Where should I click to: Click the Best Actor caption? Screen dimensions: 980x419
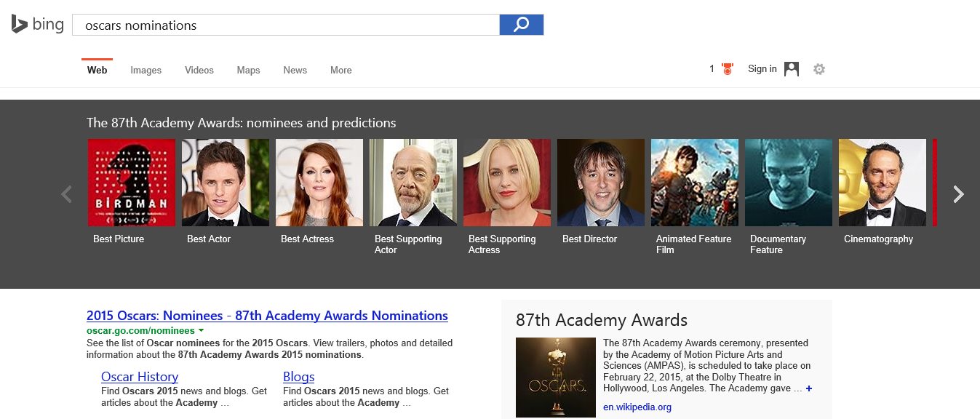pyautogui.click(x=209, y=239)
